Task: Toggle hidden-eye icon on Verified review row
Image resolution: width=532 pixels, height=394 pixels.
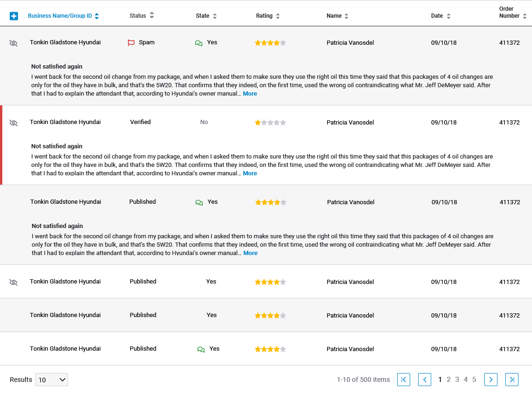Action: click(13, 123)
